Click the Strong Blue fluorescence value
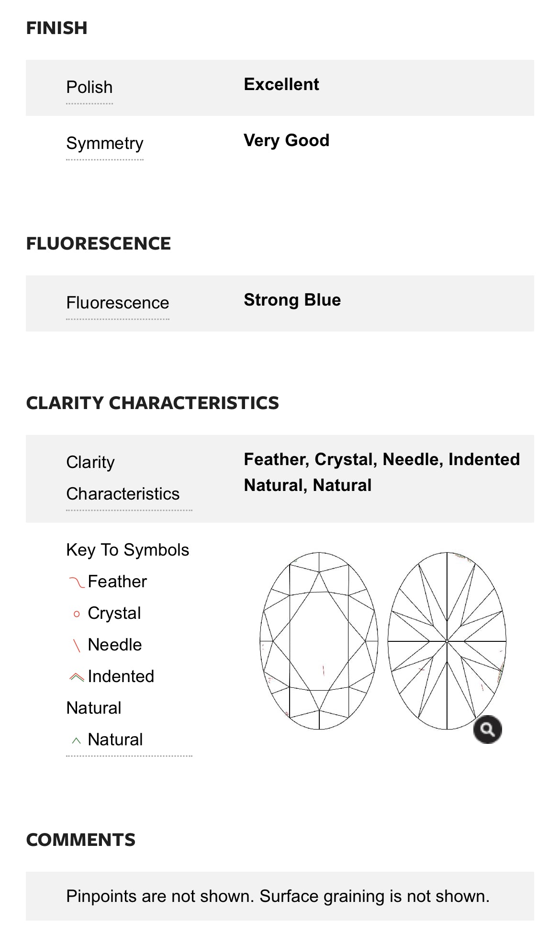This screenshot has height=946, width=560. (x=292, y=300)
